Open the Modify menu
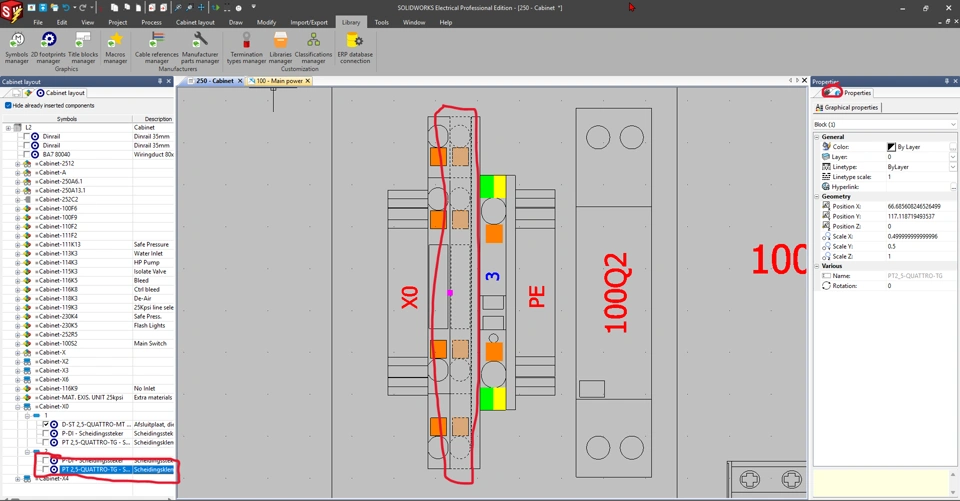The image size is (960, 501). click(266, 22)
